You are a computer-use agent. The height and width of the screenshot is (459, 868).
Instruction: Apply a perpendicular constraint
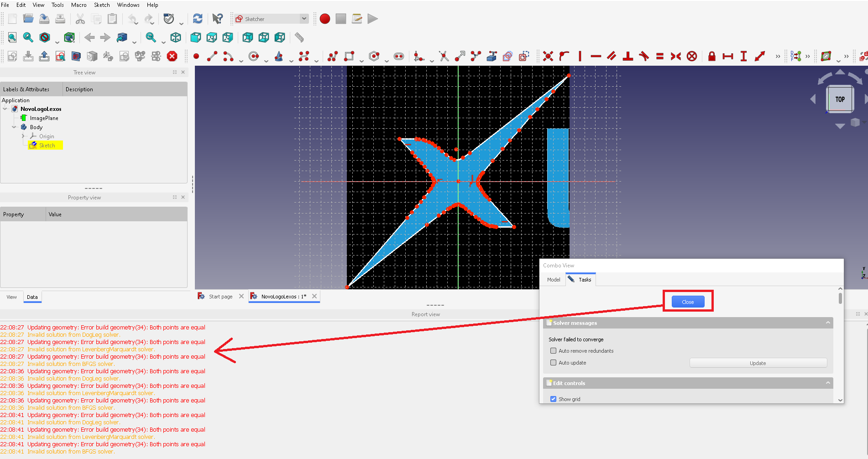627,56
